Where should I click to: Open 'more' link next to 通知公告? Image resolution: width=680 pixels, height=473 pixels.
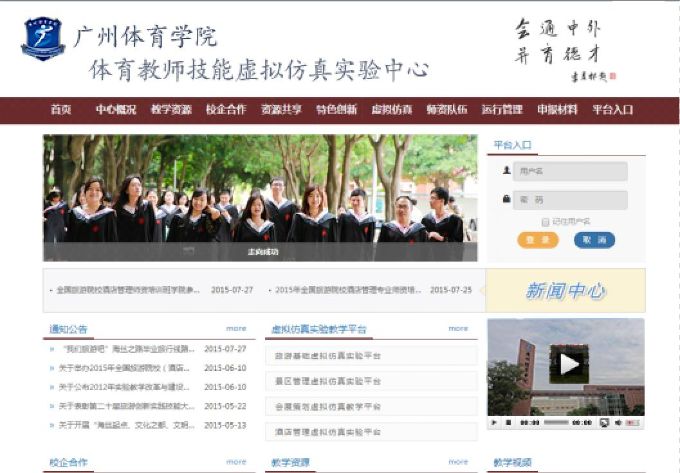tap(236, 328)
